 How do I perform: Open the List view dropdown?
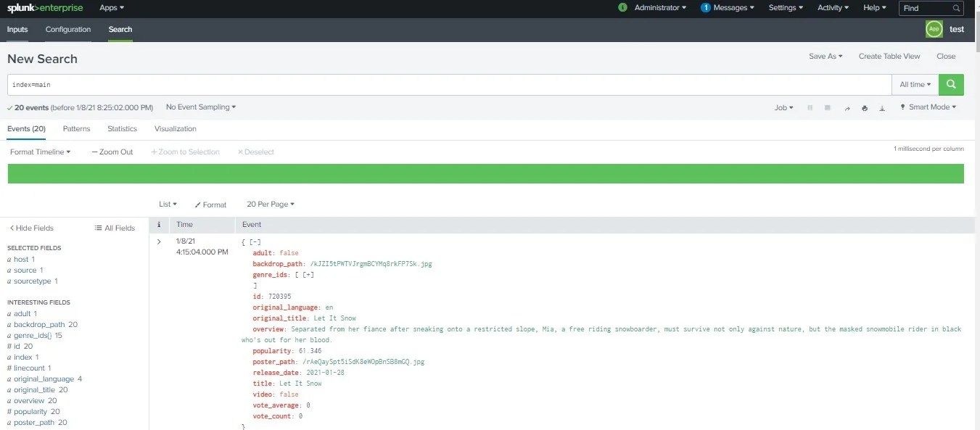(x=168, y=204)
